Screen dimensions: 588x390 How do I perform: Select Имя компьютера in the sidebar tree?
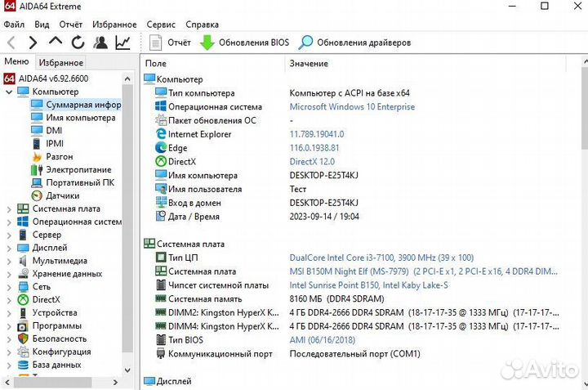[81, 118]
